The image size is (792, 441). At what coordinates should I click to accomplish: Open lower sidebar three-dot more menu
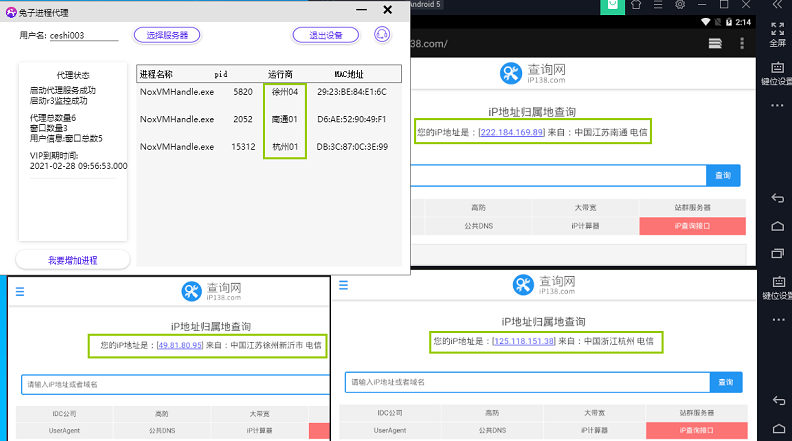[x=778, y=320]
